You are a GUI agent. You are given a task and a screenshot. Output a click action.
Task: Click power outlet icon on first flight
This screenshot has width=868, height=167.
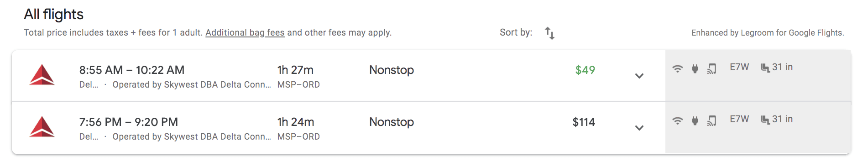695,68
